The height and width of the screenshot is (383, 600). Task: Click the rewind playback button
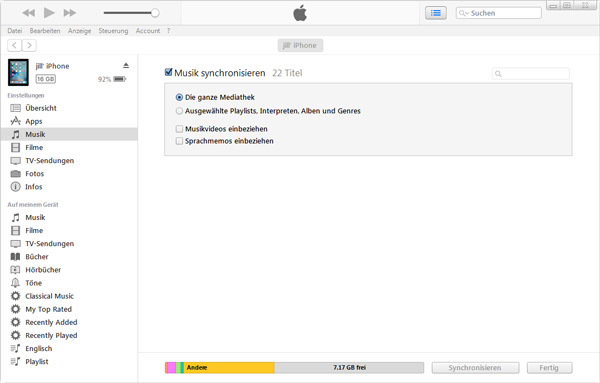coord(29,13)
